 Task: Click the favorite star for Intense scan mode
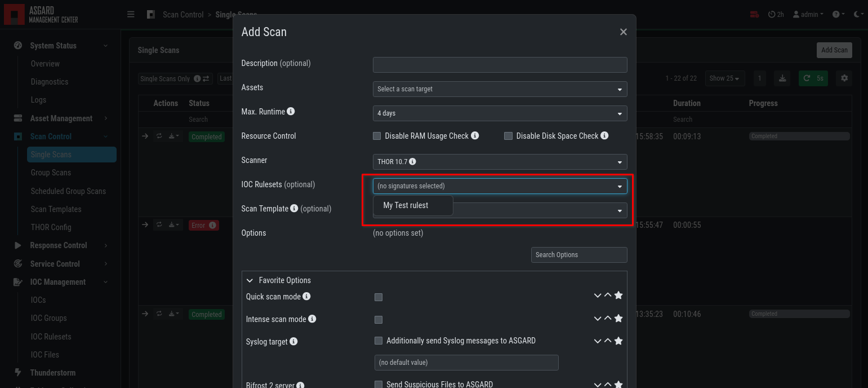coord(618,318)
